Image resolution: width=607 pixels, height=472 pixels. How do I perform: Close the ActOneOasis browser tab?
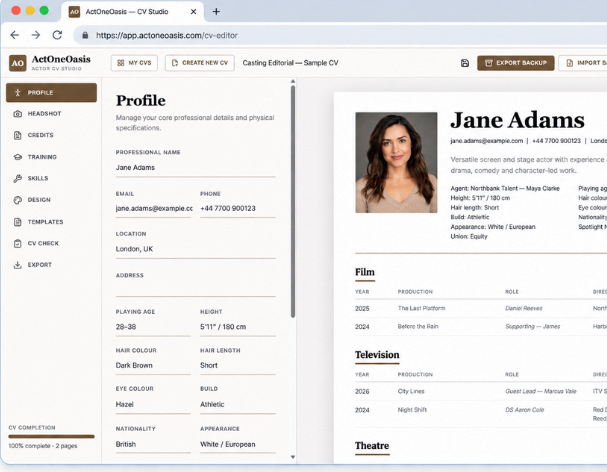tap(194, 12)
